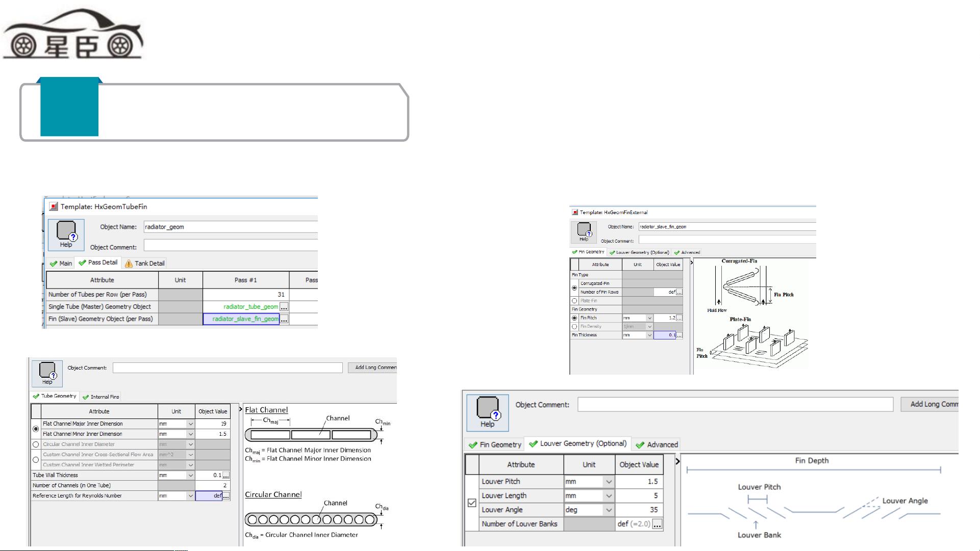The width and height of the screenshot is (980, 551).
Task: Click Help icon beside Louver Object Comment
Action: click(487, 412)
